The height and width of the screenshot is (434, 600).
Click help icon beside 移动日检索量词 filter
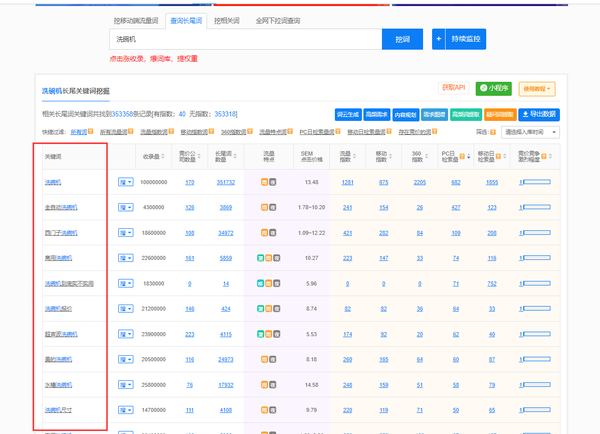click(x=389, y=131)
